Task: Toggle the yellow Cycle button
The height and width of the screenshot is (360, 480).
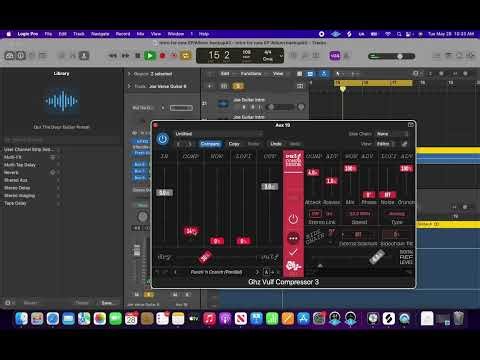Action: click(x=186, y=56)
